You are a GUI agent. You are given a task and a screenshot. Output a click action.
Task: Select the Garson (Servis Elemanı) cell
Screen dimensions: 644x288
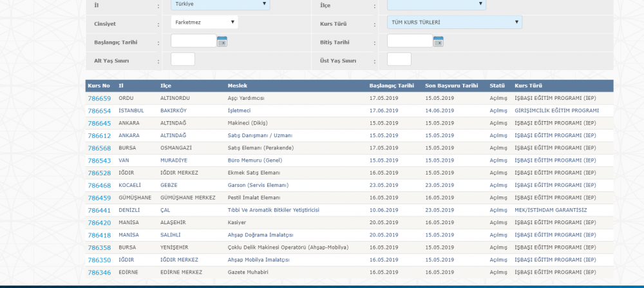[258, 185]
